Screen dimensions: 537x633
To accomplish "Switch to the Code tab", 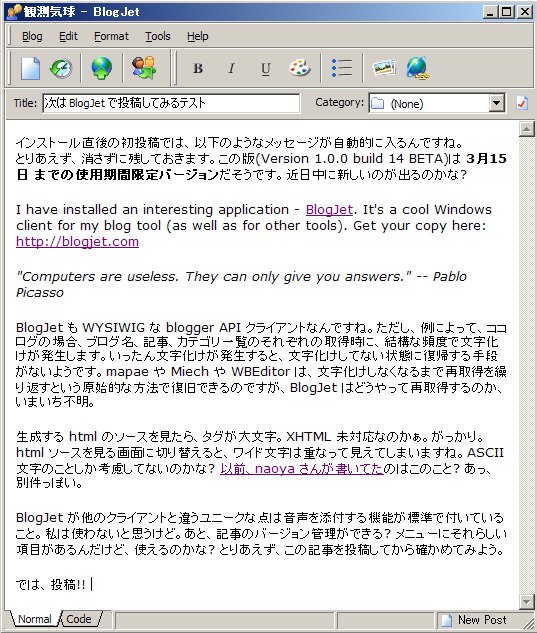I will pos(79,619).
